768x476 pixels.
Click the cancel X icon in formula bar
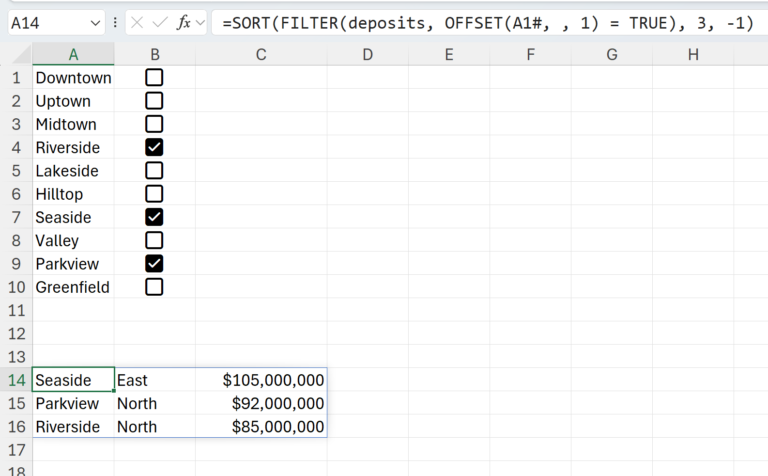tap(137, 23)
